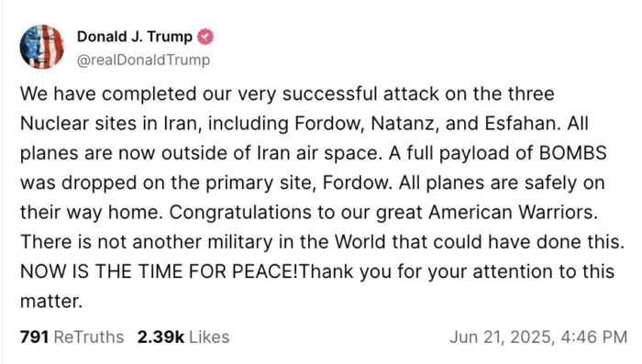The height and width of the screenshot is (364, 642).
Task: Click the 2.39k likes count
Action: pyautogui.click(x=160, y=337)
